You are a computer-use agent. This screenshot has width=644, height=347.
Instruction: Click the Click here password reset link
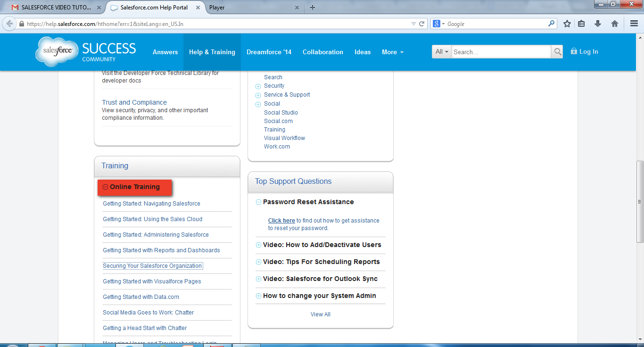[281, 220]
